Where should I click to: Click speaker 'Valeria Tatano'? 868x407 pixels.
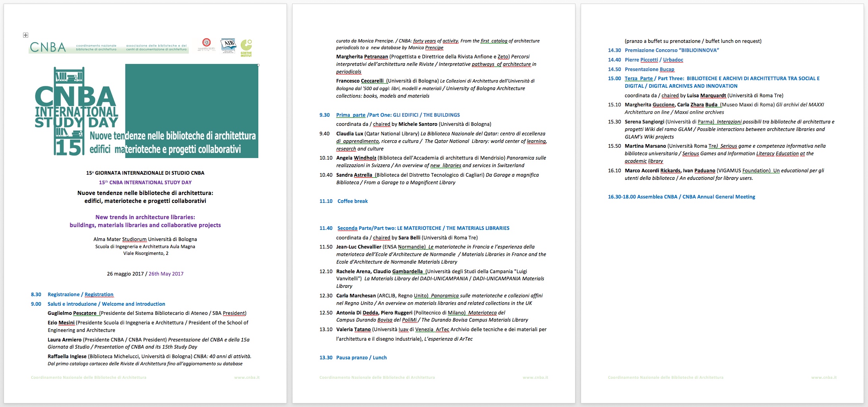(x=353, y=330)
